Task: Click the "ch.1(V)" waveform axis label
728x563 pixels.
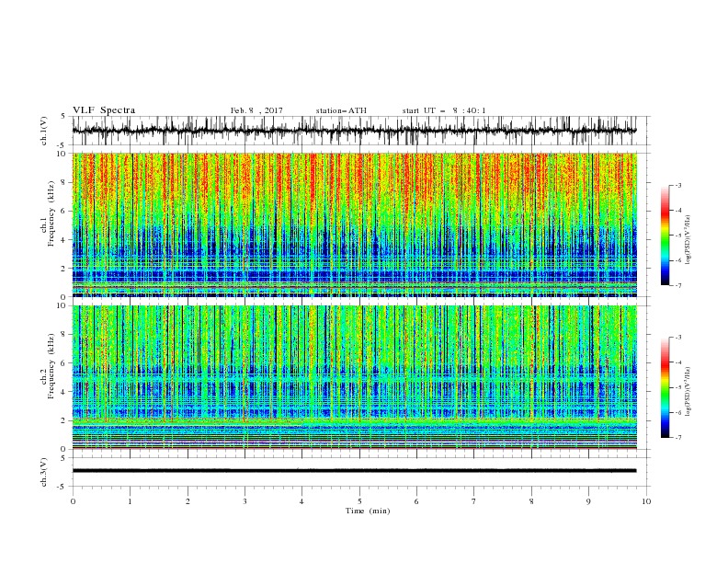Action: pyautogui.click(x=44, y=131)
